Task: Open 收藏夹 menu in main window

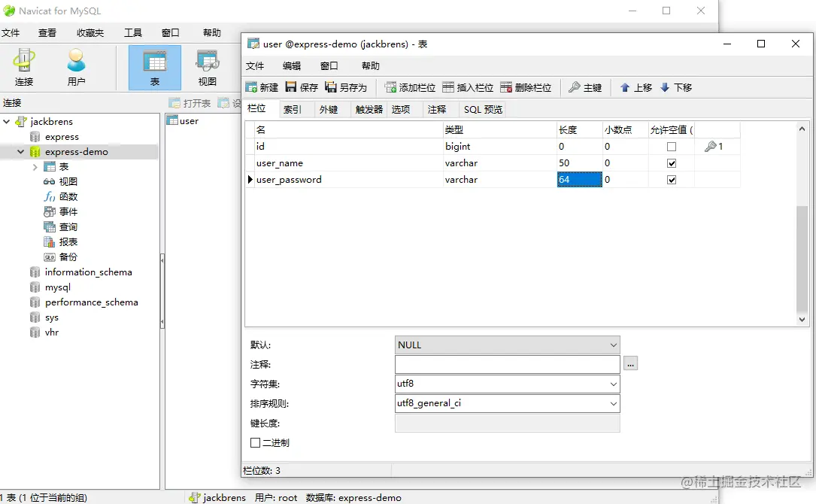Action: click(90, 33)
